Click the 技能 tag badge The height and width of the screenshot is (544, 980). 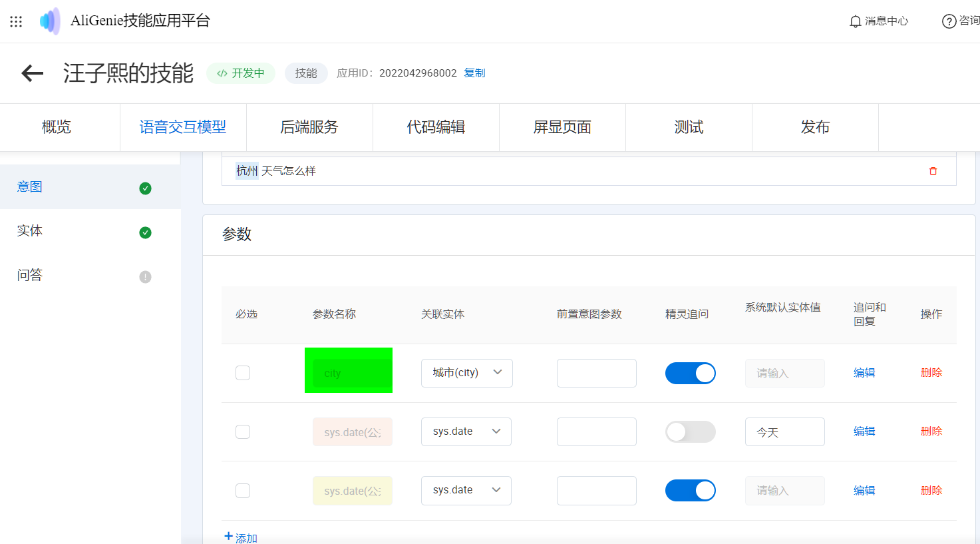306,73
